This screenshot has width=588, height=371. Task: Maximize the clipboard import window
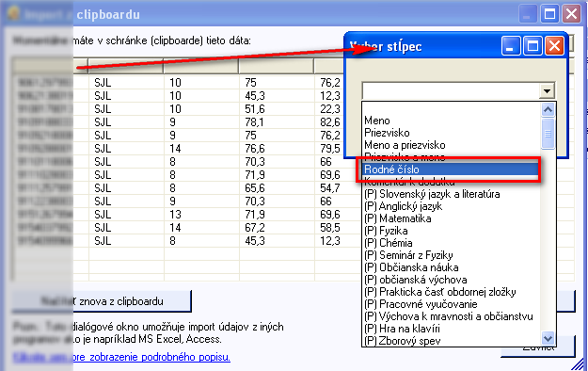point(549,14)
